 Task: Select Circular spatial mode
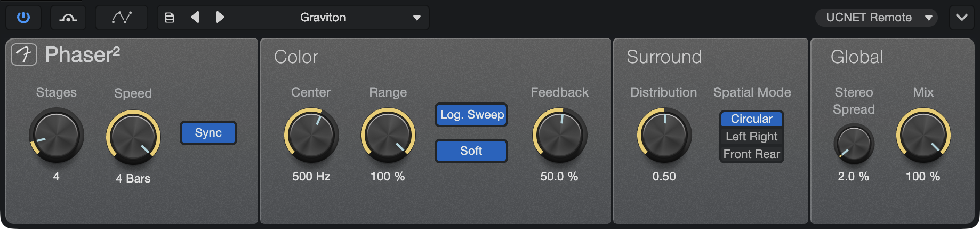752,119
